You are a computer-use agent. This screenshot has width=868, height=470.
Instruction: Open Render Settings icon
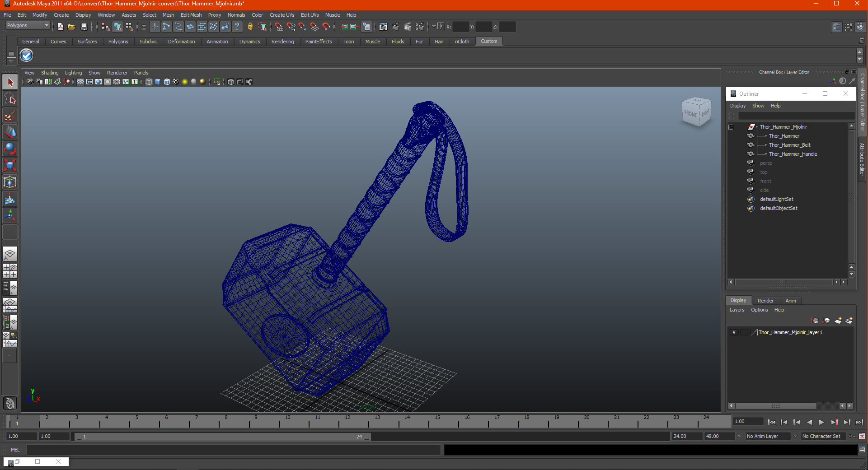[420, 27]
